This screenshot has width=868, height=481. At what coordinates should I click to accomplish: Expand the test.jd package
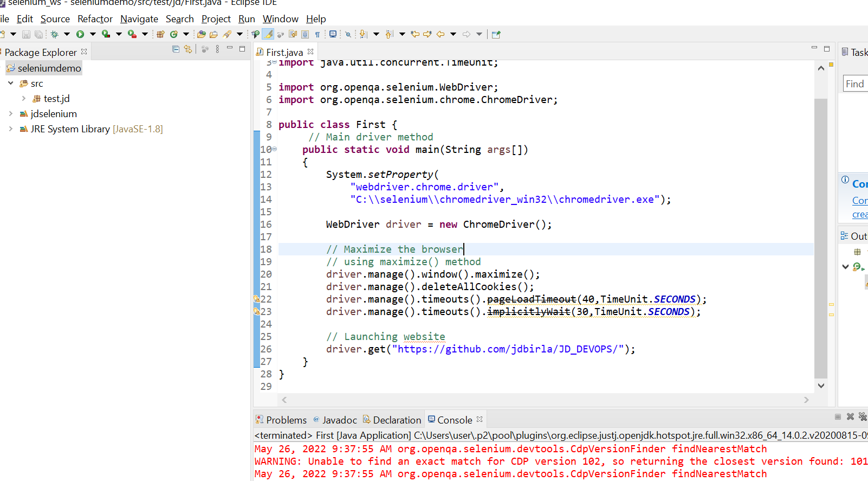[24, 98]
